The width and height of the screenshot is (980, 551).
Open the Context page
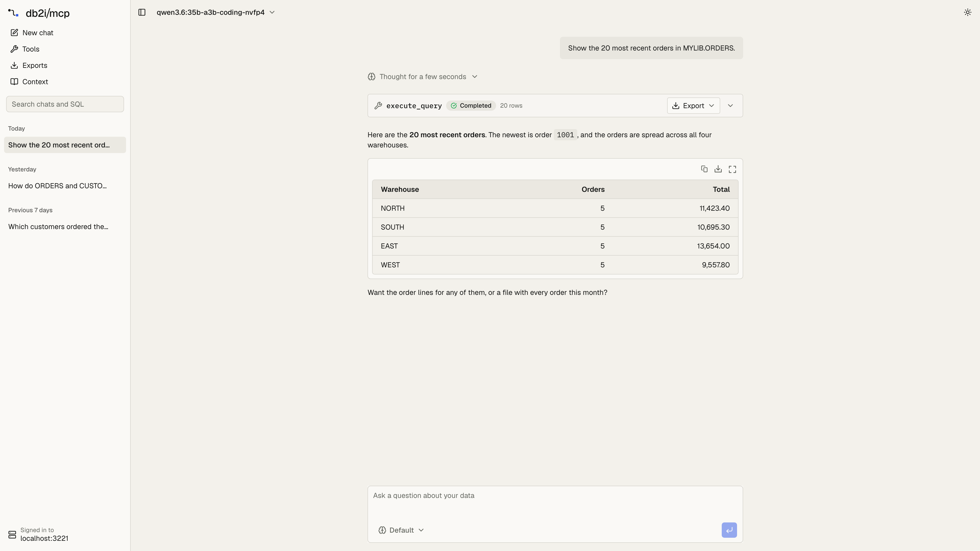(65, 82)
